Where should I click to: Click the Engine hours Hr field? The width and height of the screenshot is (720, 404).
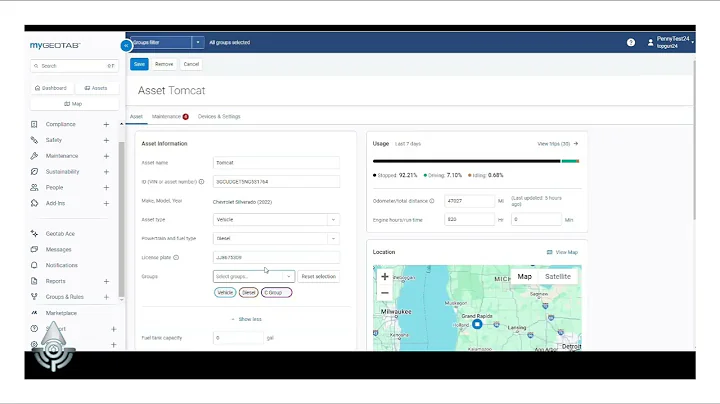pyautogui.click(x=469, y=219)
